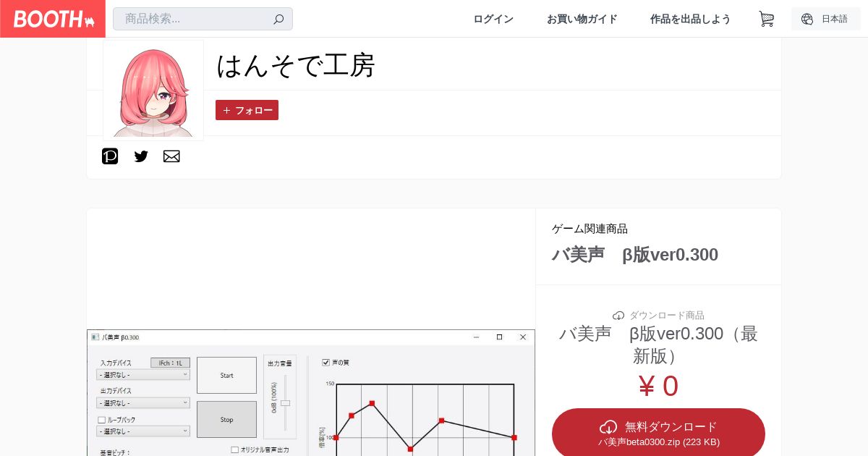Open the ログイン link

coord(493,19)
